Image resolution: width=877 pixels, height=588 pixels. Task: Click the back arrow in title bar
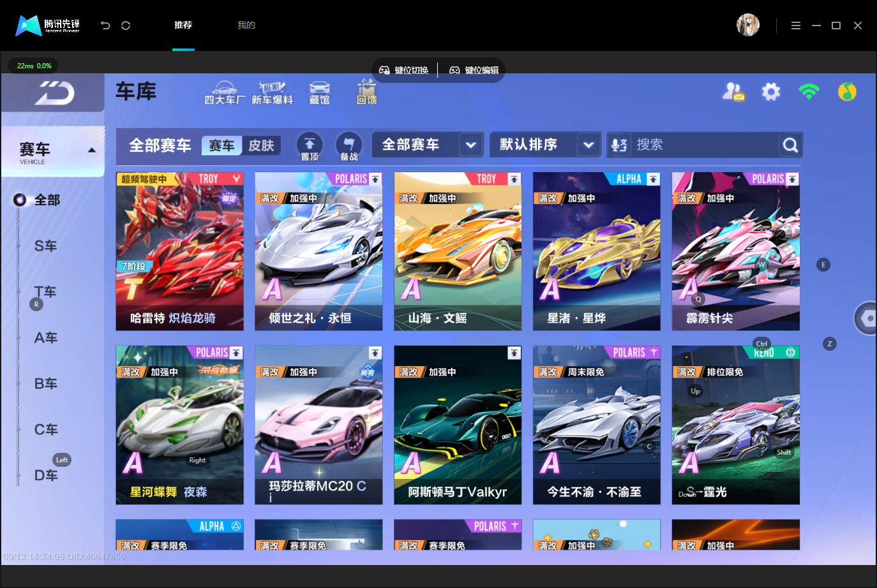pos(105,26)
